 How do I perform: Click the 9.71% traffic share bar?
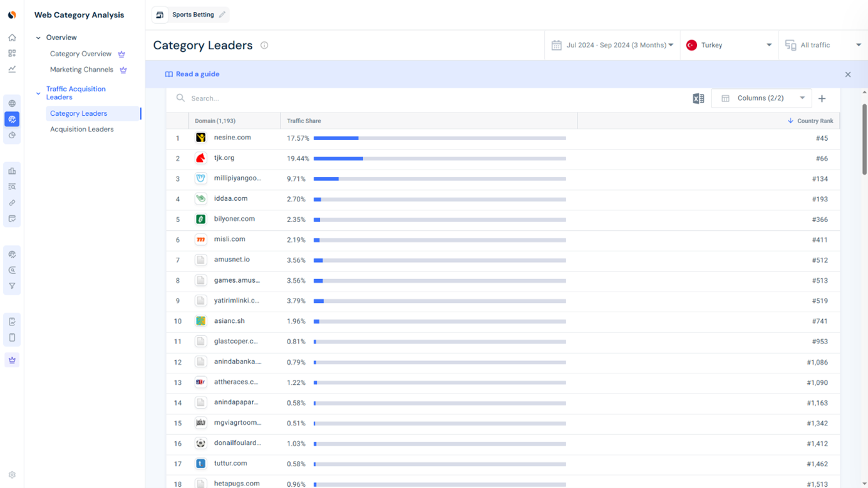tap(440, 179)
